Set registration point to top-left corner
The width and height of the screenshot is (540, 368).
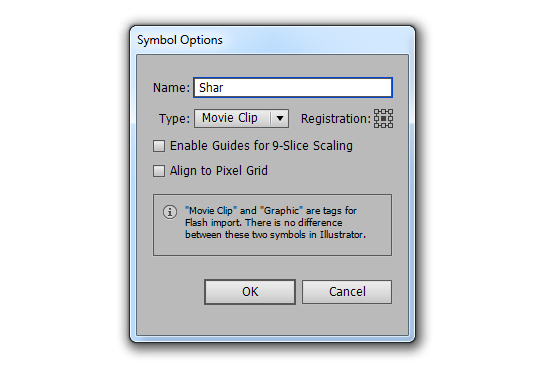(x=376, y=112)
